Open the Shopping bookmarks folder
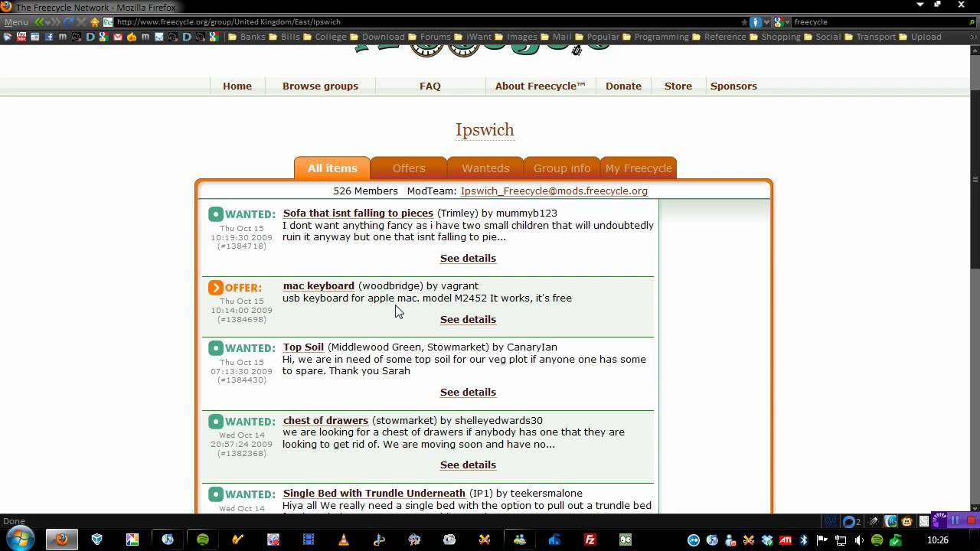The height and width of the screenshot is (551, 980). point(775,37)
